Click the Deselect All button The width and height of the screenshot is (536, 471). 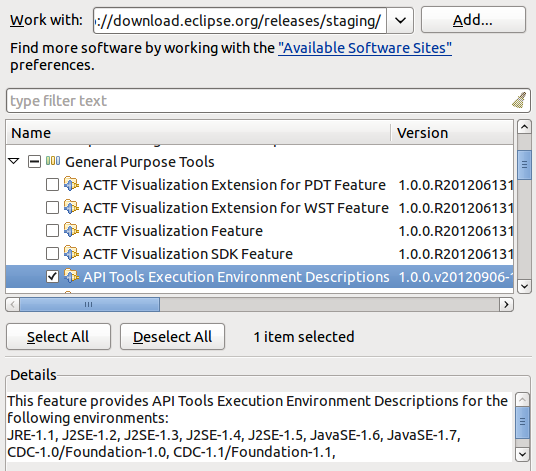tap(172, 337)
